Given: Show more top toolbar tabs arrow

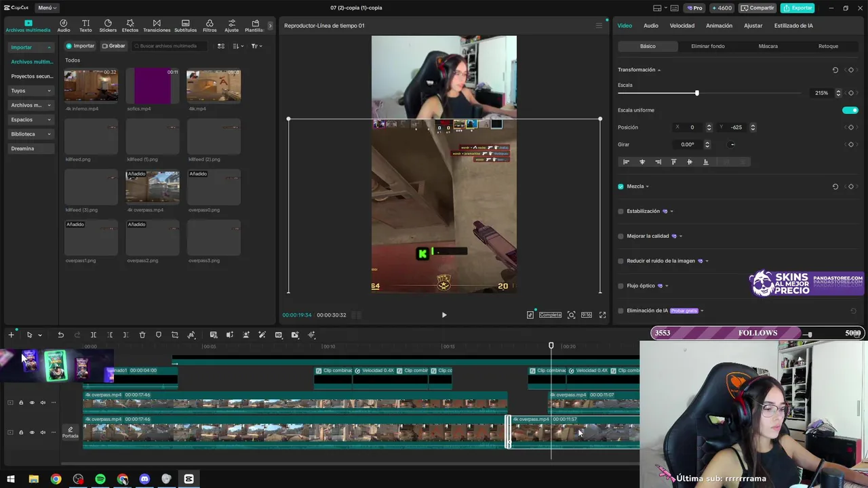Looking at the screenshot, I should pyautogui.click(x=270, y=26).
